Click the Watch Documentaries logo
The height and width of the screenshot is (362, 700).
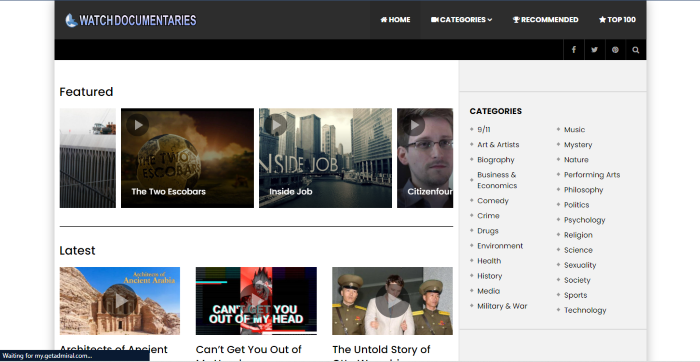[x=131, y=20]
